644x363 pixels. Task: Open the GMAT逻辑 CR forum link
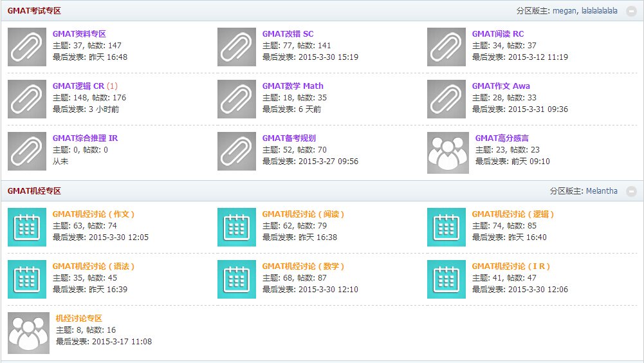78,86
